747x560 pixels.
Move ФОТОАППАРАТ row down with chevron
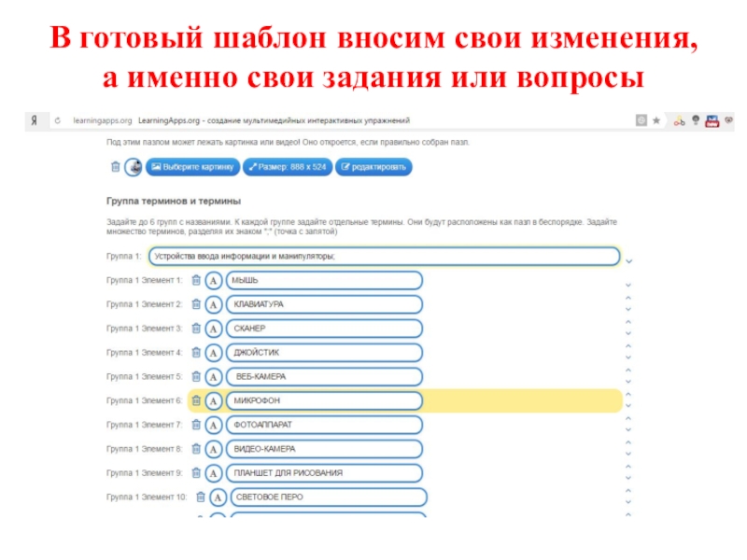click(x=628, y=430)
